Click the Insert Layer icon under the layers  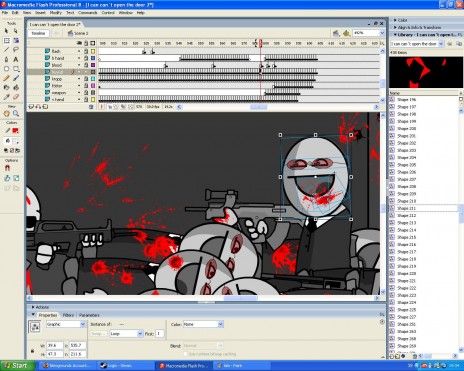coord(31,107)
